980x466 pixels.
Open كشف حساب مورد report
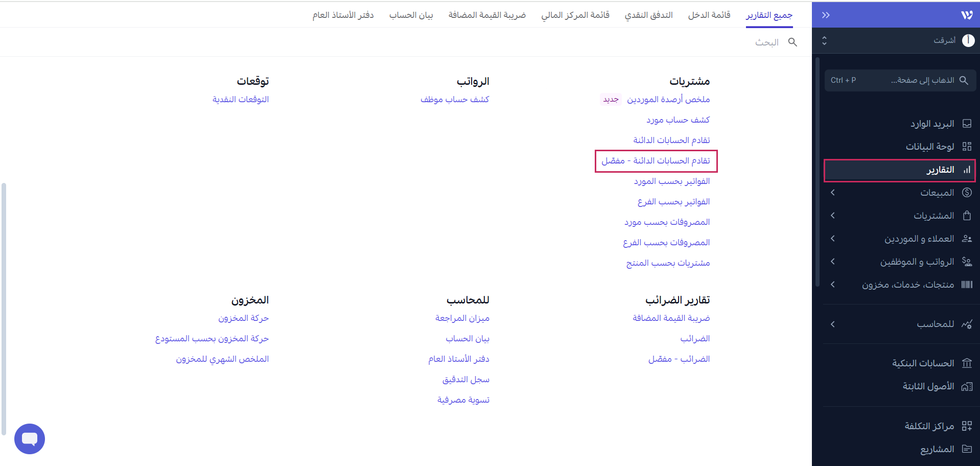tap(678, 120)
